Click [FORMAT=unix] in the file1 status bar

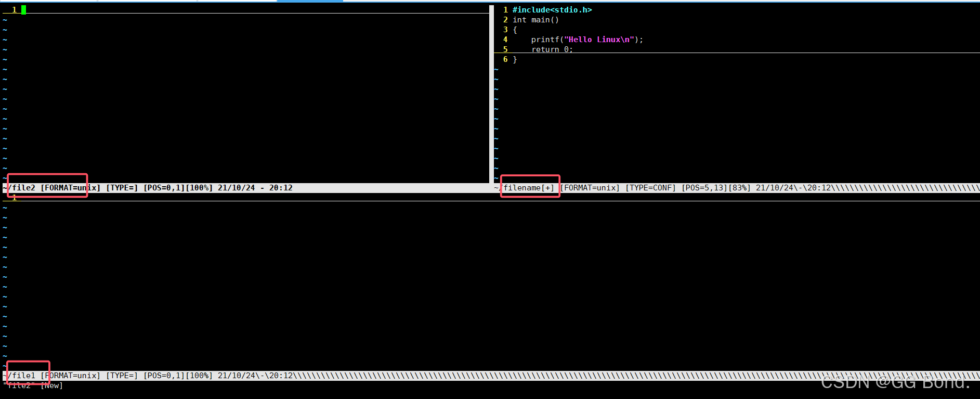point(70,376)
